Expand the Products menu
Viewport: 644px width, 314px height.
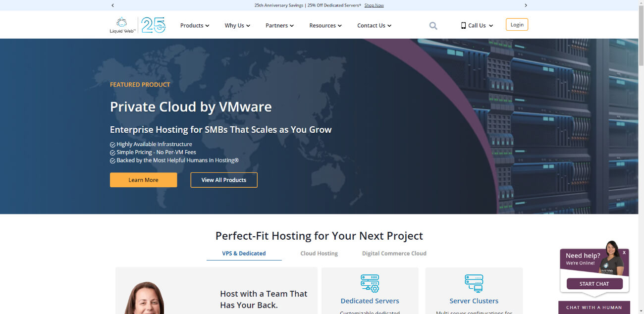click(195, 25)
